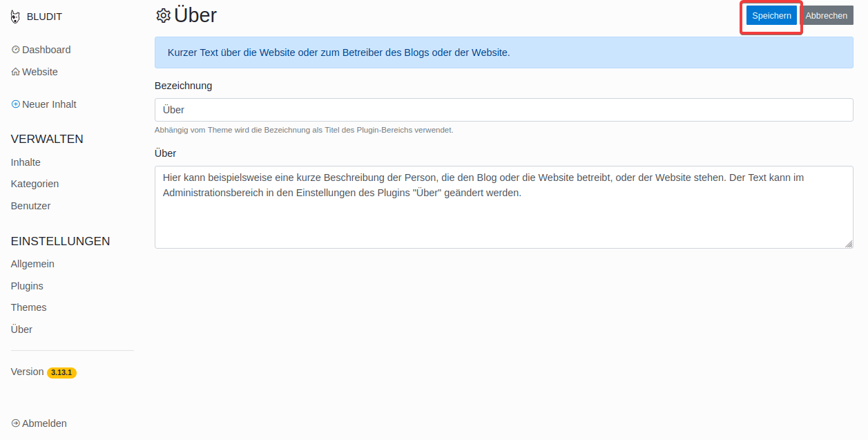Click the BLUDIT brand title text

44,17
